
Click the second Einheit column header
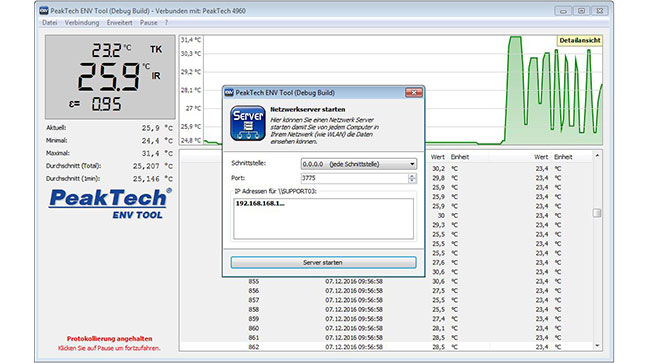[x=563, y=157]
